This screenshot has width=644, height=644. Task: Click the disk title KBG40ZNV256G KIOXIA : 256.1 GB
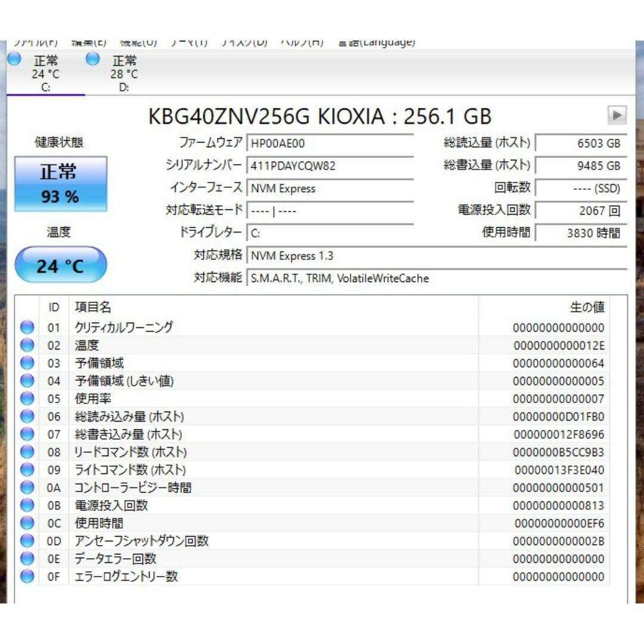(320, 116)
